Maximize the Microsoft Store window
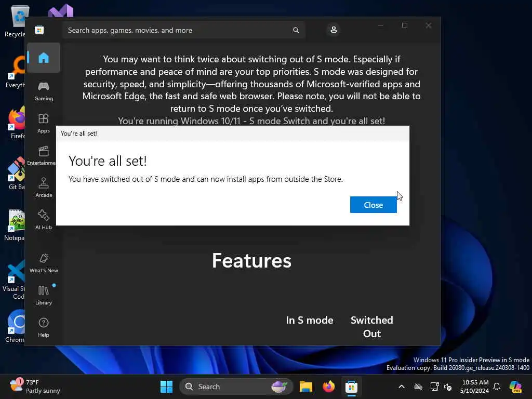532x399 pixels. (x=404, y=25)
